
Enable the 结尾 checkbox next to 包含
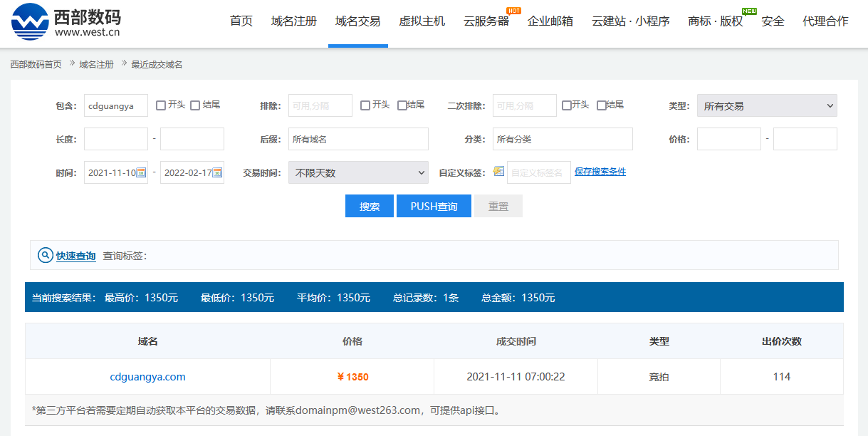pos(196,105)
